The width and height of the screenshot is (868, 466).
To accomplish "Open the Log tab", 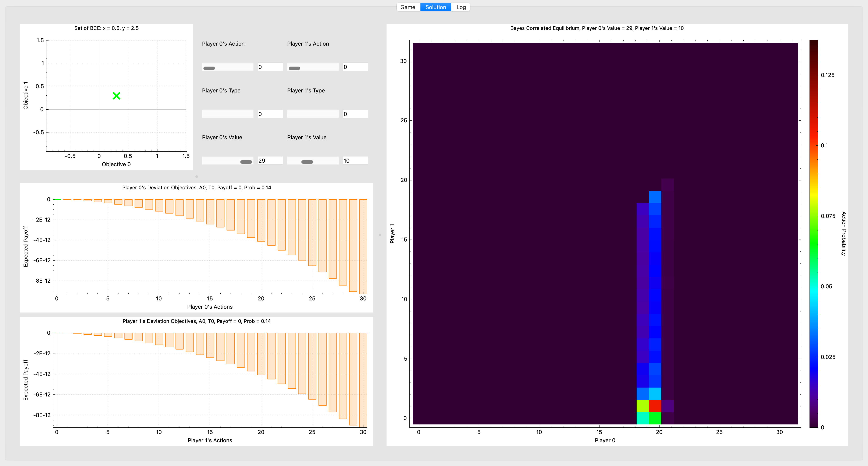I will click(x=461, y=7).
